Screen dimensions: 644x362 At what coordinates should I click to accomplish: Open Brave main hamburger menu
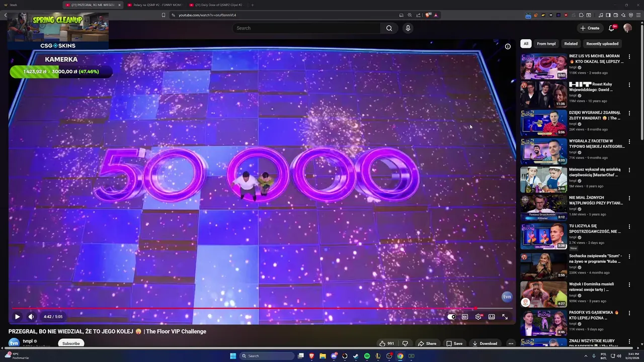click(637, 15)
